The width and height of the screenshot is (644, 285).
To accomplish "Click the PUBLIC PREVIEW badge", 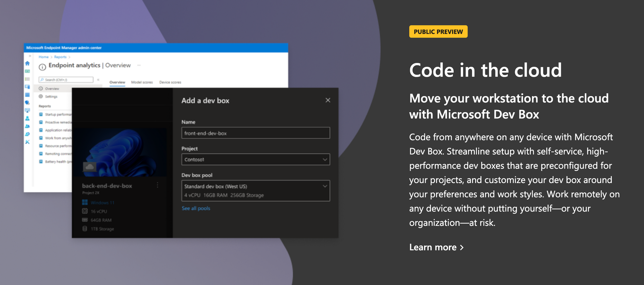I will pyautogui.click(x=438, y=32).
